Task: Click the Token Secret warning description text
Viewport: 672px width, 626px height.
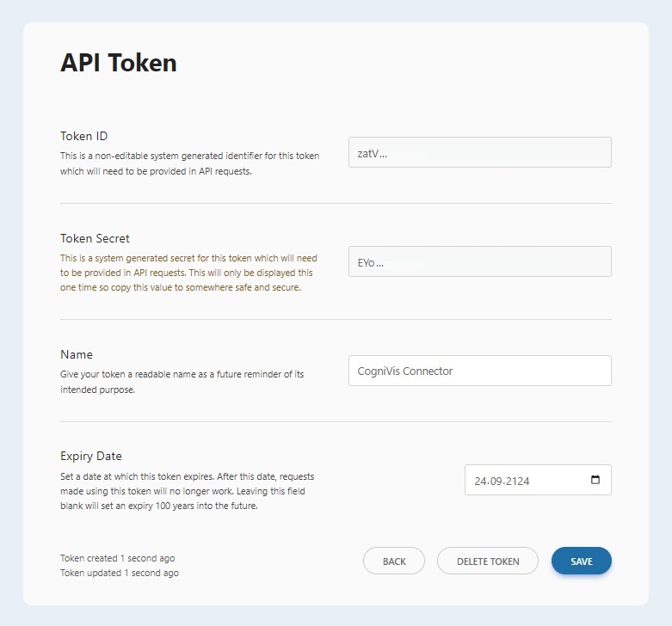Action: pos(188,273)
